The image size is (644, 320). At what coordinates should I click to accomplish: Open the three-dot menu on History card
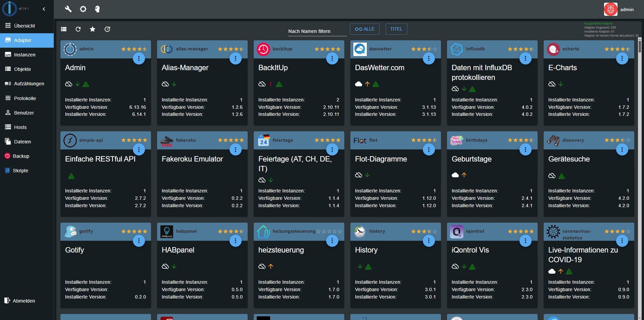(x=429, y=241)
